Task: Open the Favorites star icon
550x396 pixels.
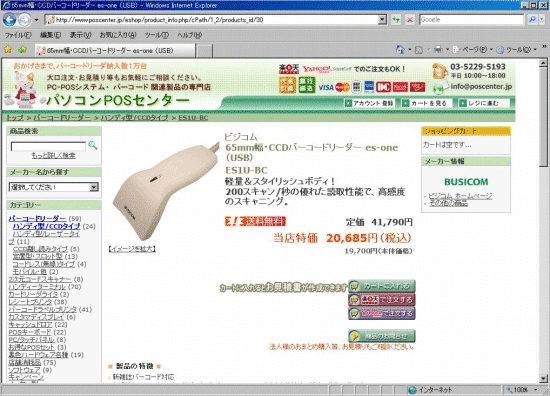Action: click(x=8, y=50)
